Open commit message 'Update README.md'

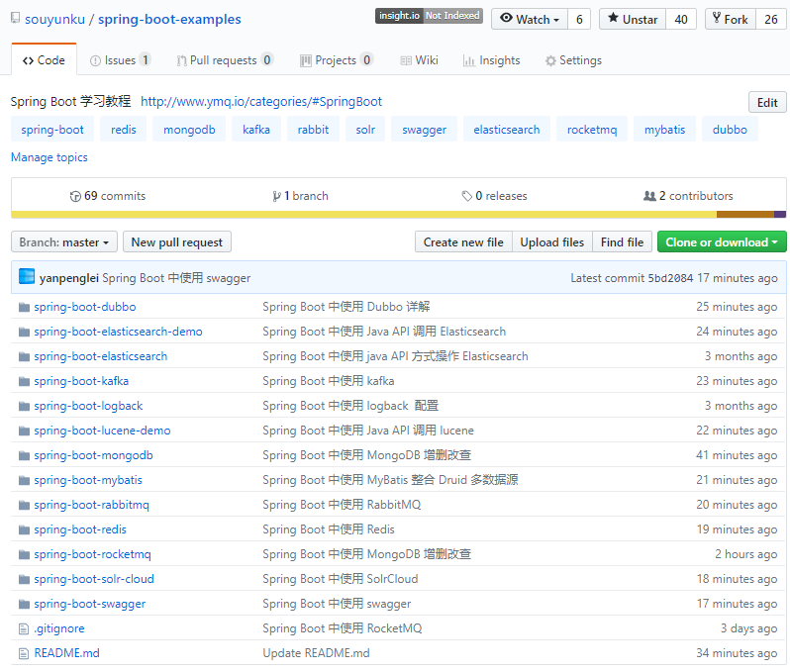(x=316, y=653)
